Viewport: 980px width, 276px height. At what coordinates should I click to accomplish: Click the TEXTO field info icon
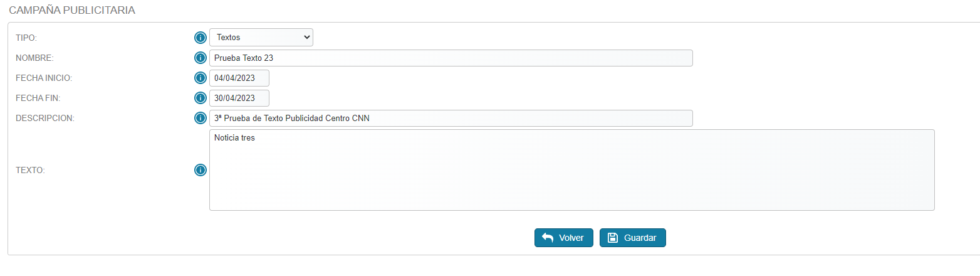coord(201,170)
